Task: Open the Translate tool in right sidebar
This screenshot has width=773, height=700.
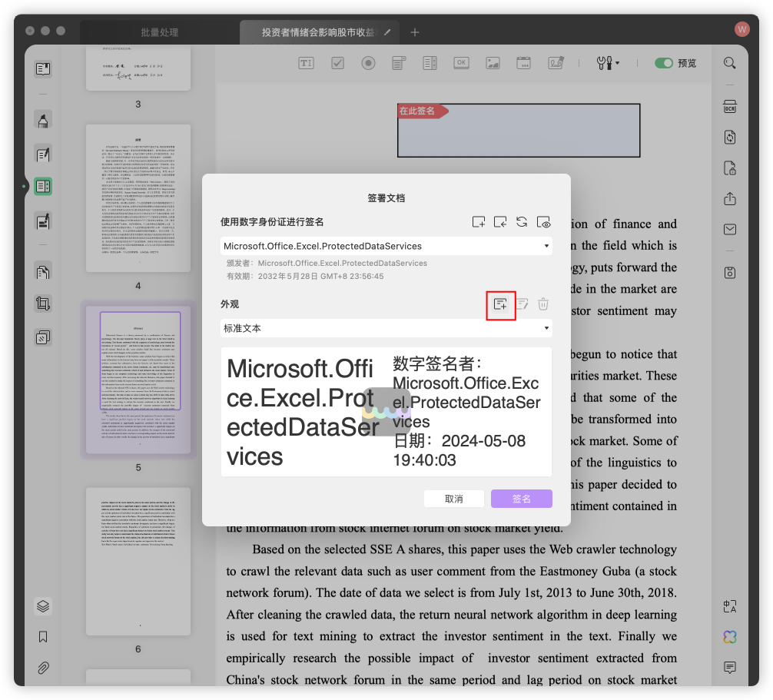Action: (x=730, y=605)
